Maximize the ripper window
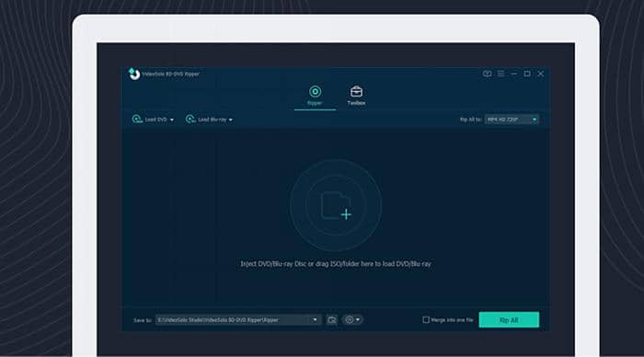644x357 pixels. point(527,74)
